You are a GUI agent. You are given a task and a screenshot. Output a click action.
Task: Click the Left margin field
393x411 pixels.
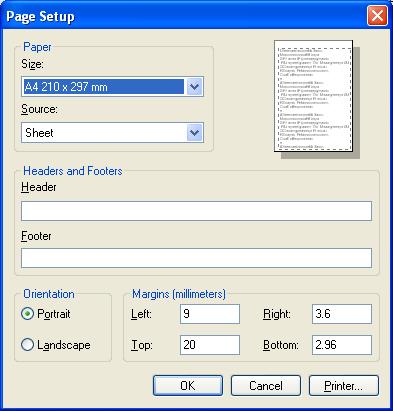[x=210, y=314]
